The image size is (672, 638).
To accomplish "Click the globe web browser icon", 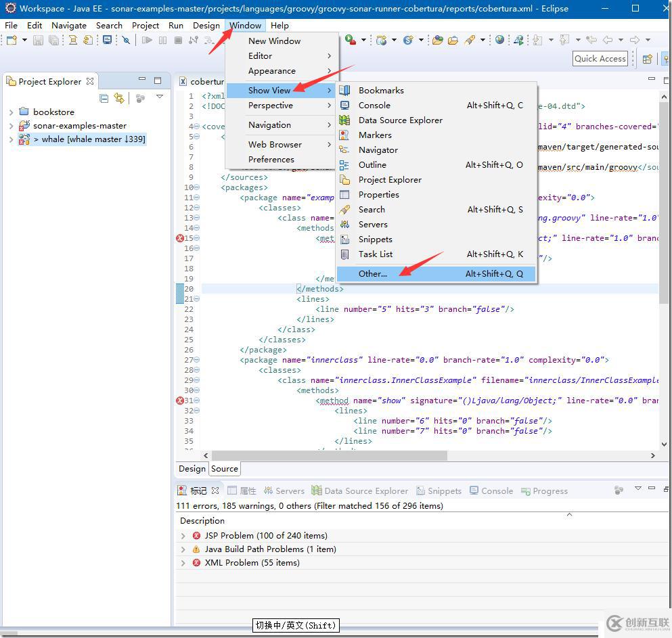I will click(x=499, y=40).
